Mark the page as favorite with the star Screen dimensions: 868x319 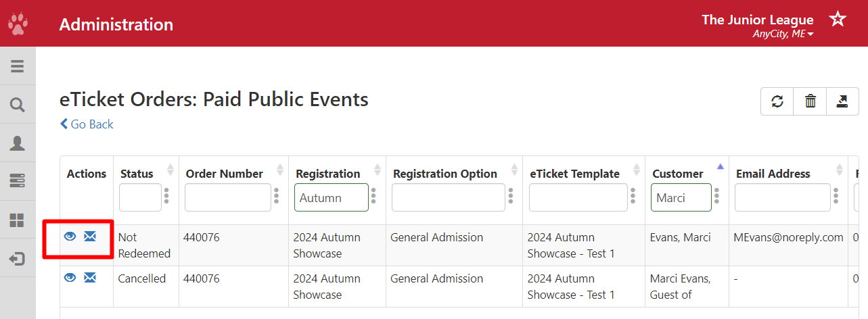click(x=838, y=19)
